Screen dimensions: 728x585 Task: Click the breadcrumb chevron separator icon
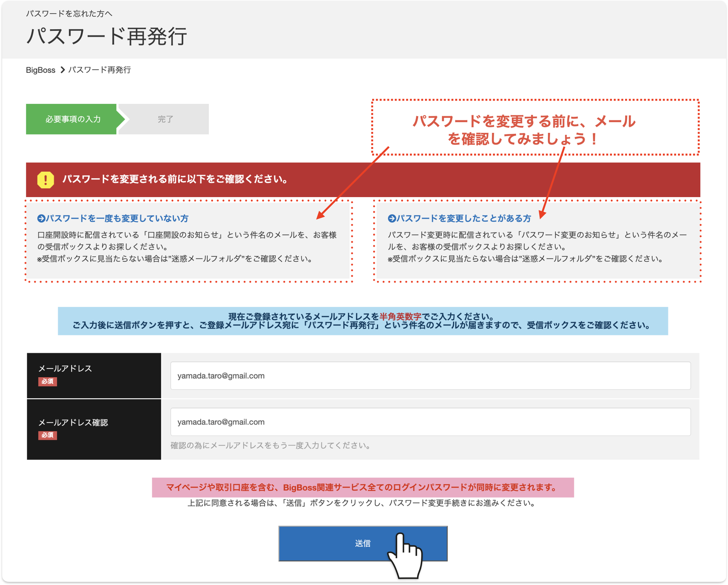point(62,70)
